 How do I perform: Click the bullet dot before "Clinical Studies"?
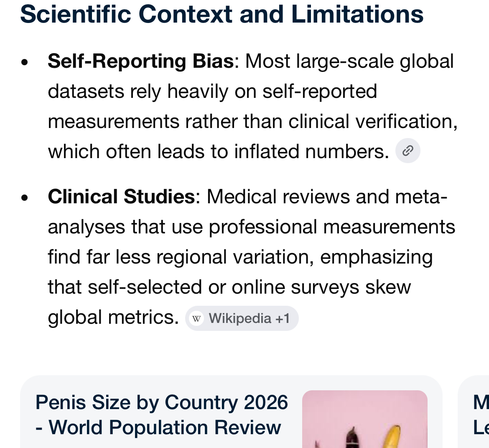[24, 197]
